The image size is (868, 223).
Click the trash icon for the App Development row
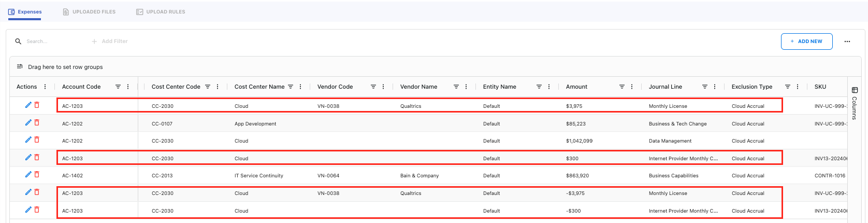click(37, 123)
